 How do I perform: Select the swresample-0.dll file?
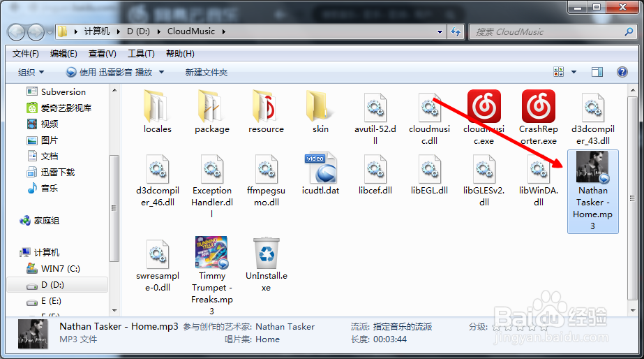[x=158, y=265]
